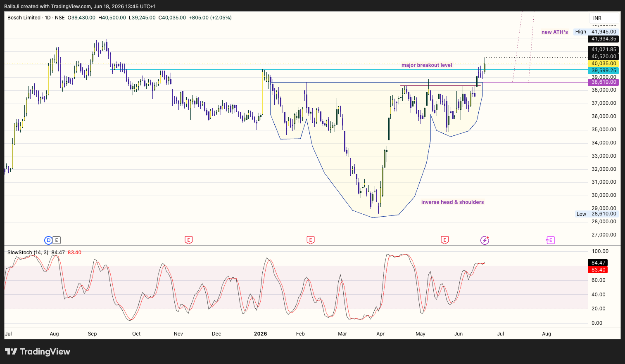Click the High price tag label
The height and width of the screenshot is (364, 625).
click(x=580, y=32)
